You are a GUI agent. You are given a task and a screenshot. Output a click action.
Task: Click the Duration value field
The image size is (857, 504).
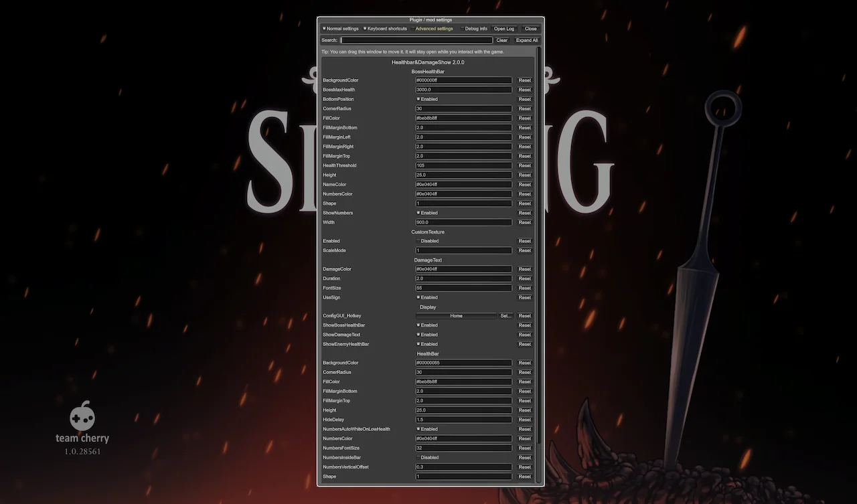(464, 278)
